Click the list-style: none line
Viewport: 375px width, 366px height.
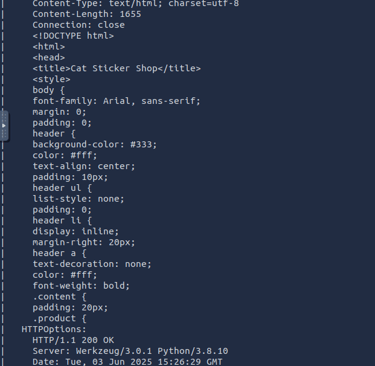[78, 199]
